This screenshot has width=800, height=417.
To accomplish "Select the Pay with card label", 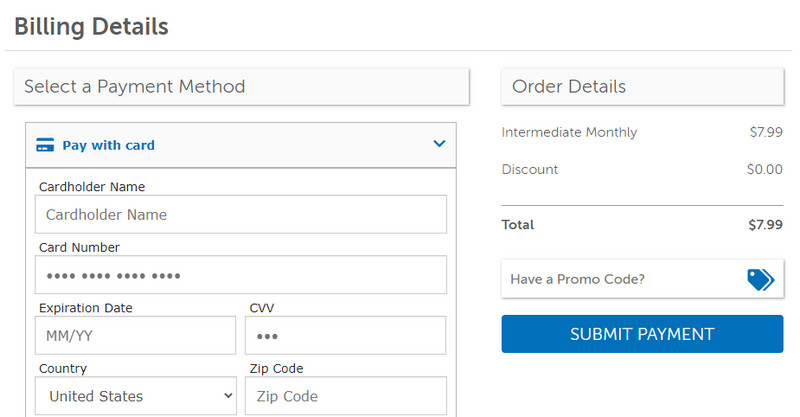I will 108,145.
